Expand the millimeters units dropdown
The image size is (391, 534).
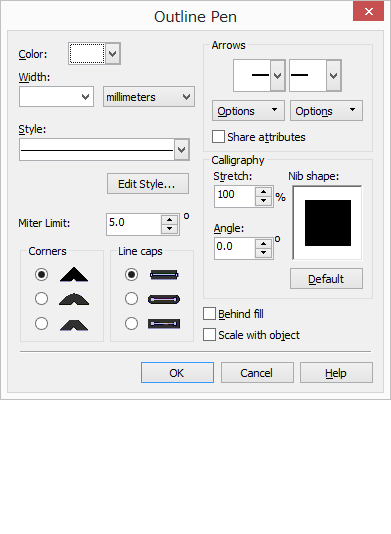coord(149,97)
